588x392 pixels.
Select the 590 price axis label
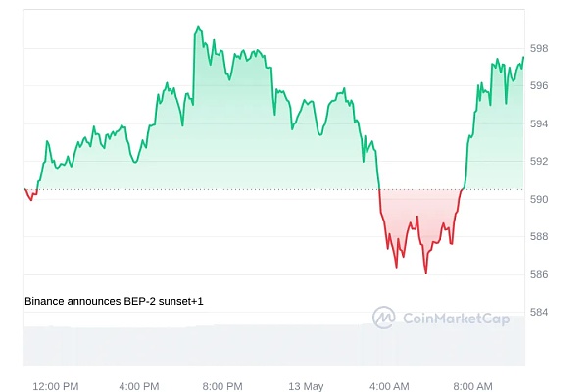click(x=540, y=199)
